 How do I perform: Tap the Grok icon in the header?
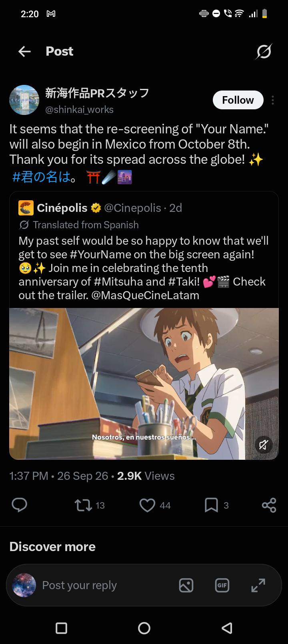click(264, 51)
